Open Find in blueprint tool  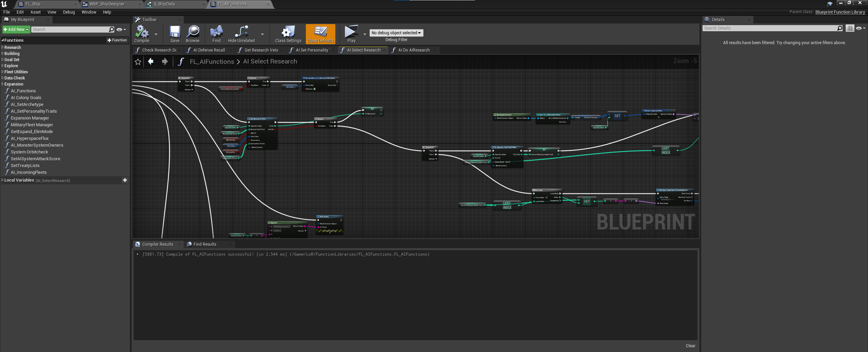216,32
